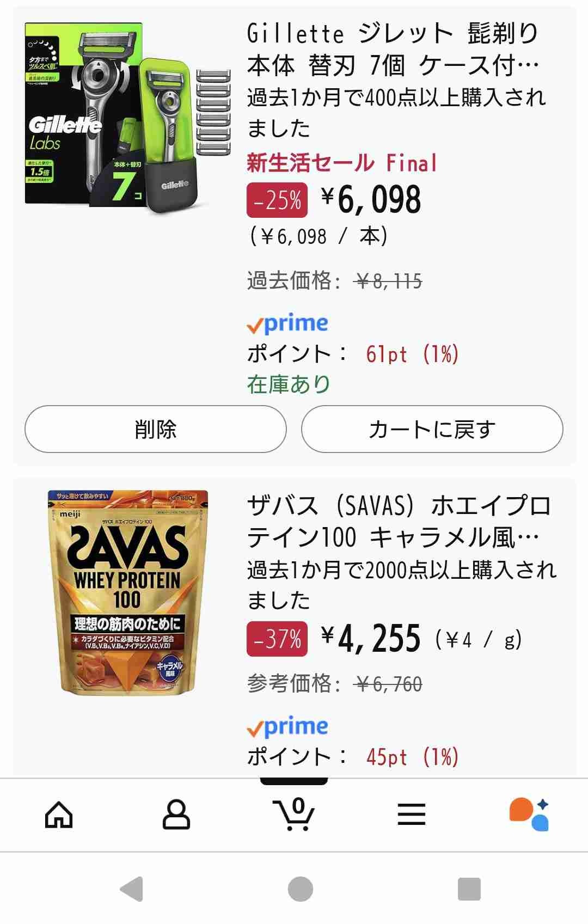This screenshot has height=924, width=588.
Task: Tap 削除 to delete the Gillette item
Action: click(x=155, y=429)
